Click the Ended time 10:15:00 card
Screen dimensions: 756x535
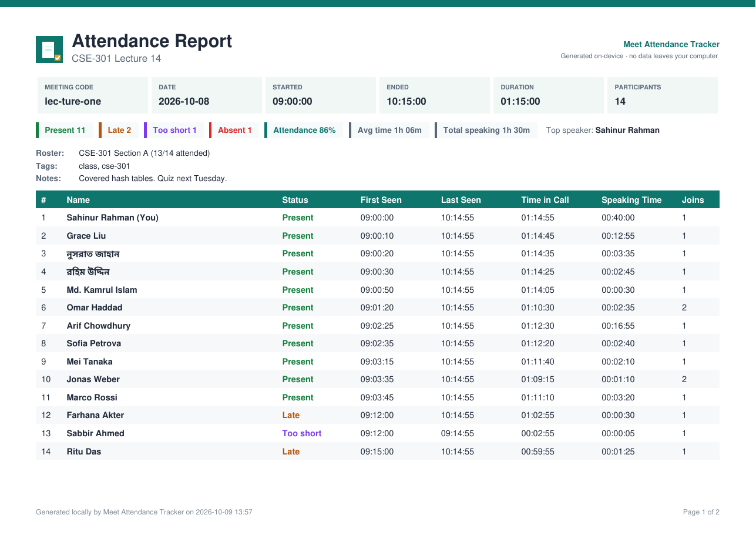pos(434,95)
